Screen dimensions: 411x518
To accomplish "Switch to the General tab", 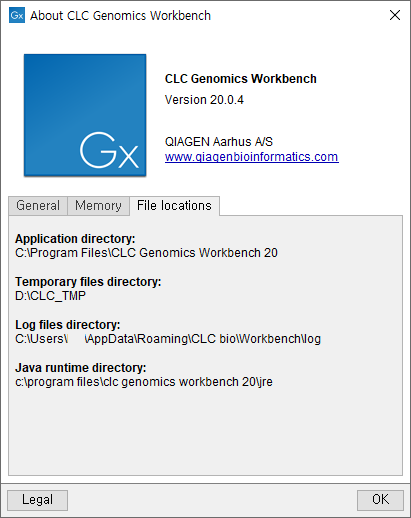I will click(x=38, y=206).
